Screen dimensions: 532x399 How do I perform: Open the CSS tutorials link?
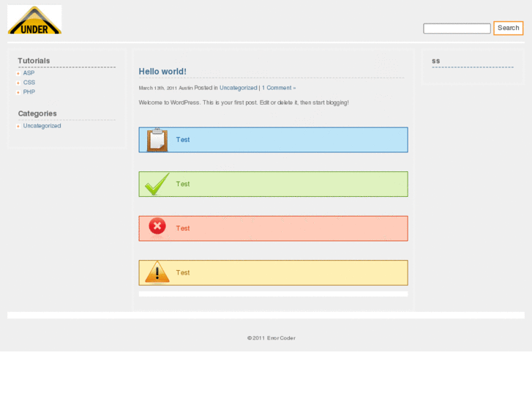29,83
